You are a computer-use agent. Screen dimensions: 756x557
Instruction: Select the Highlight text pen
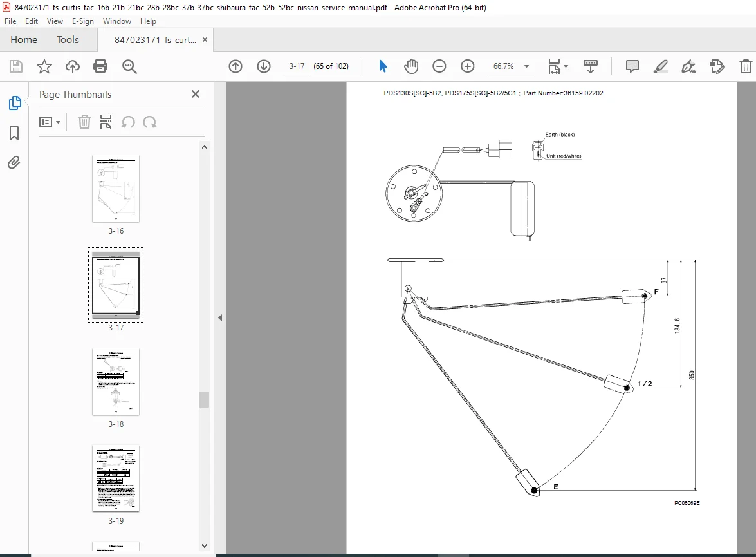click(x=661, y=66)
